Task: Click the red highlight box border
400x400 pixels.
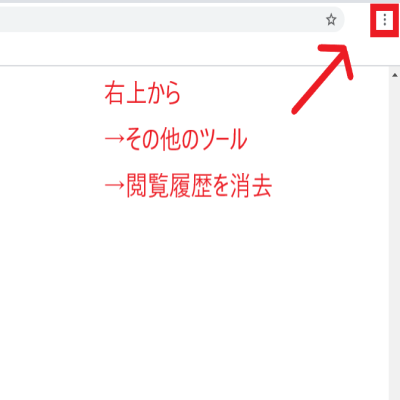Action: 373,20
